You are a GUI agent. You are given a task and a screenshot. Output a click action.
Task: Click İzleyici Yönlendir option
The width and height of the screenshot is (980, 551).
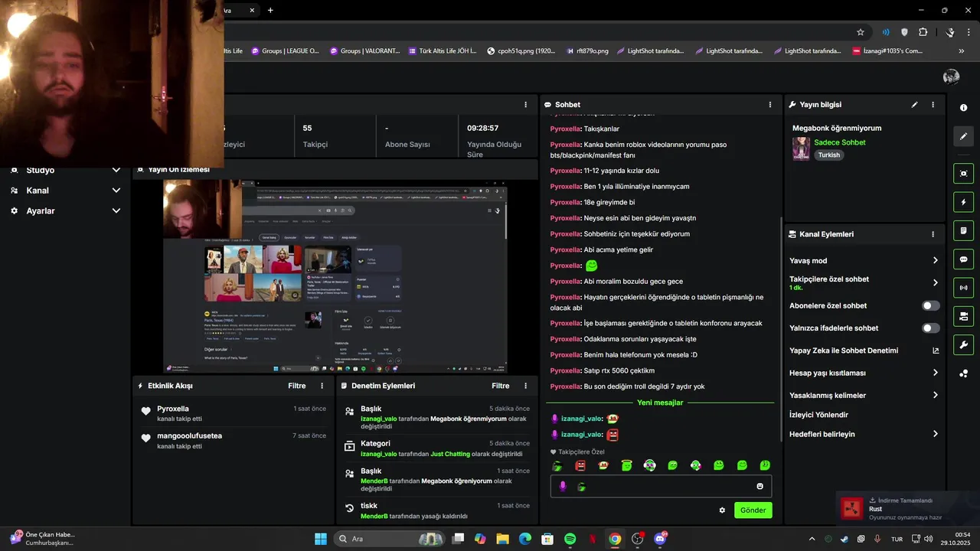[x=818, y=415]
